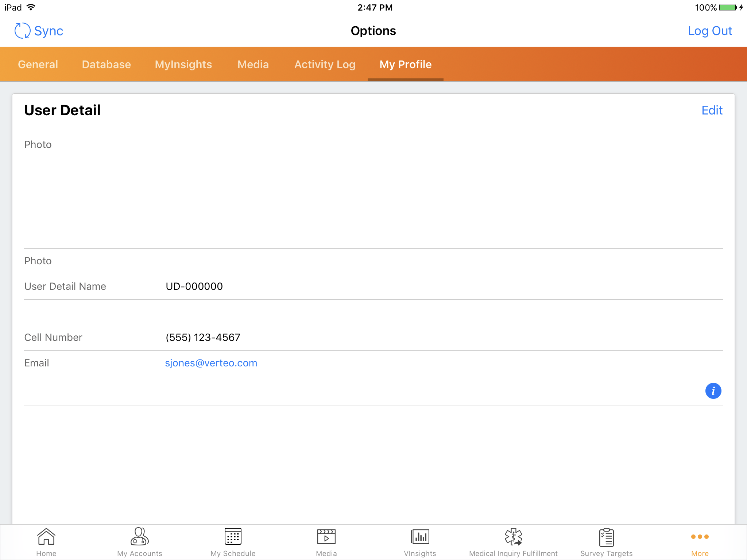Open the Media clapperboard icon
Viewport: 747px width, 560px height.
(x=326, y=537)
